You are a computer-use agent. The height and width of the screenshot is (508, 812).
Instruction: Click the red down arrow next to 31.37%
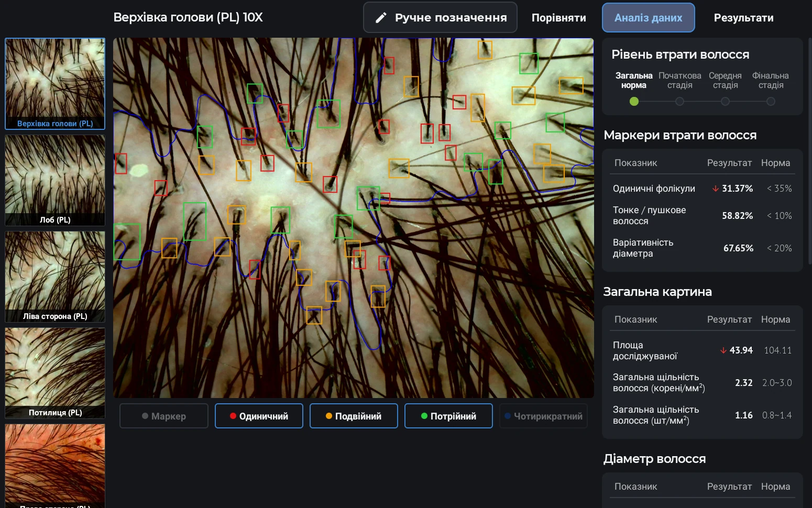pyautogui.click(x=716, y=189)
